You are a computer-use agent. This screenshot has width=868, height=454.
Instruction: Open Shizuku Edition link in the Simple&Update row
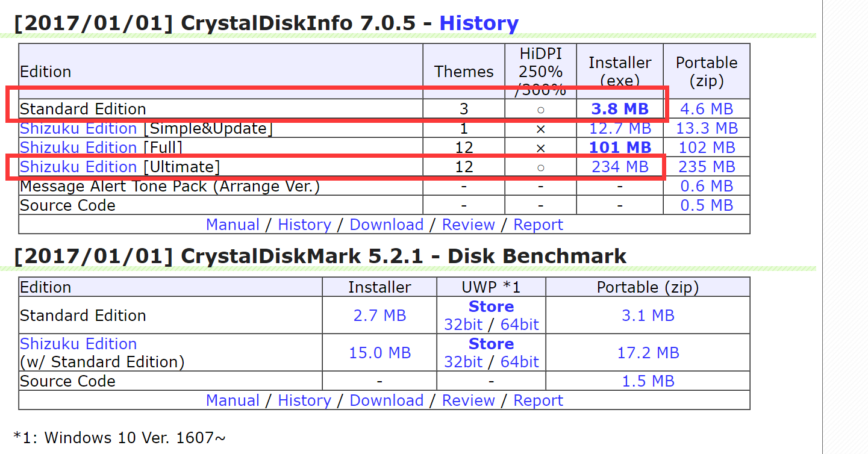[x=78, y=128]
